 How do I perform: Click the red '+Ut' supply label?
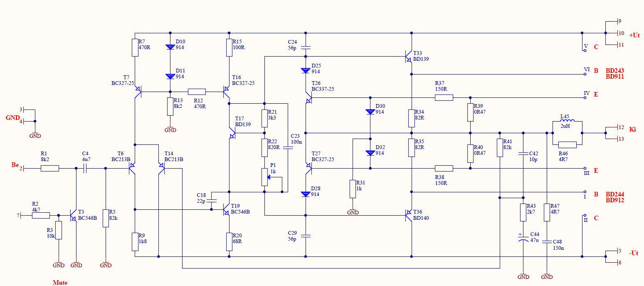coord(634,35)
